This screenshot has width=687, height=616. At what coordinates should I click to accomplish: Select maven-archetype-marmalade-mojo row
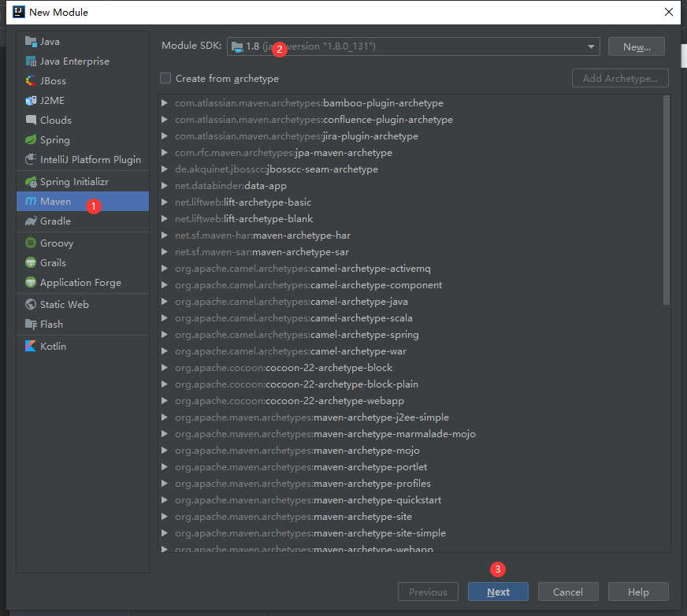point(410,434)
